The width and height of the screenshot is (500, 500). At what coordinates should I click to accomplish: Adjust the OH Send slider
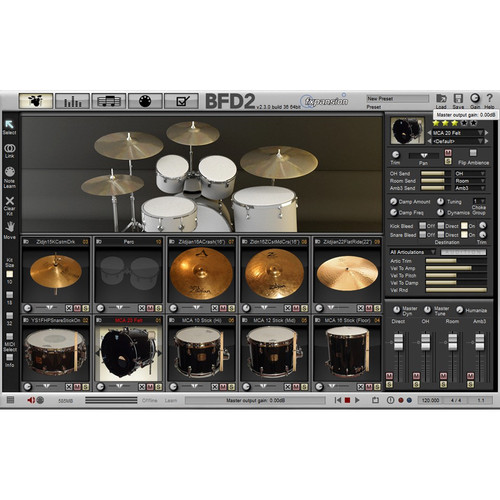(x=435, y=173)
